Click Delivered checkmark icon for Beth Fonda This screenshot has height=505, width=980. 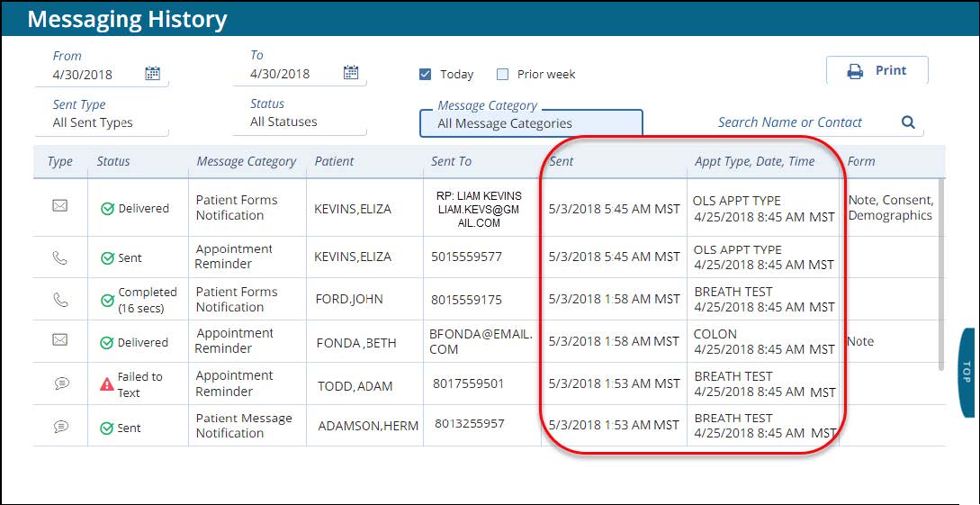(107, 343)
